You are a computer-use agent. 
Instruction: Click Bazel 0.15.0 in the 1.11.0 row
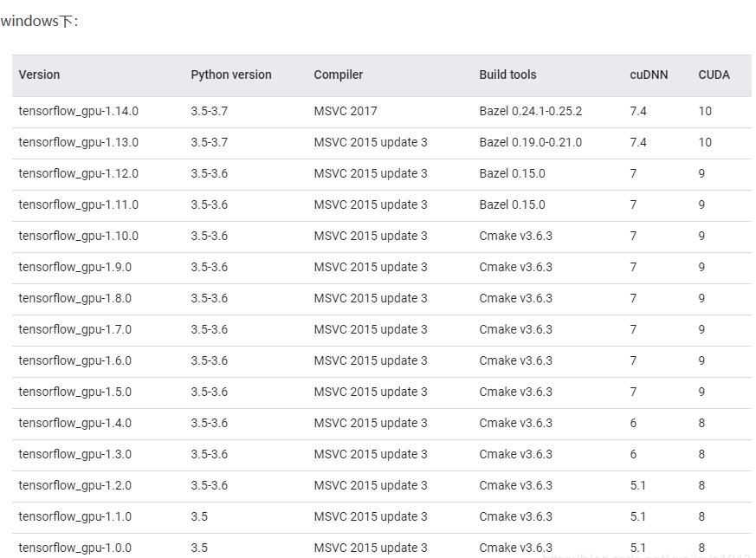(512, 205)
